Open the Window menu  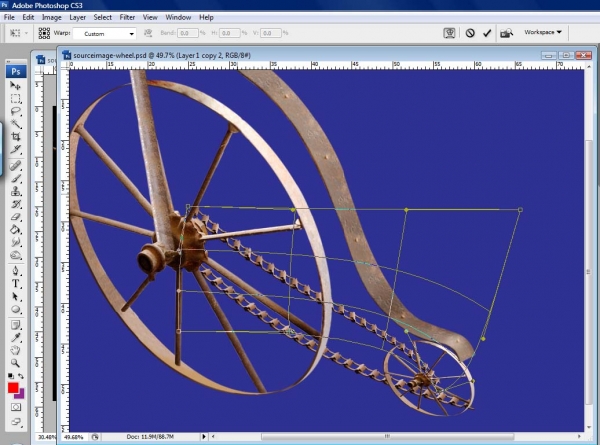point(178,17)
